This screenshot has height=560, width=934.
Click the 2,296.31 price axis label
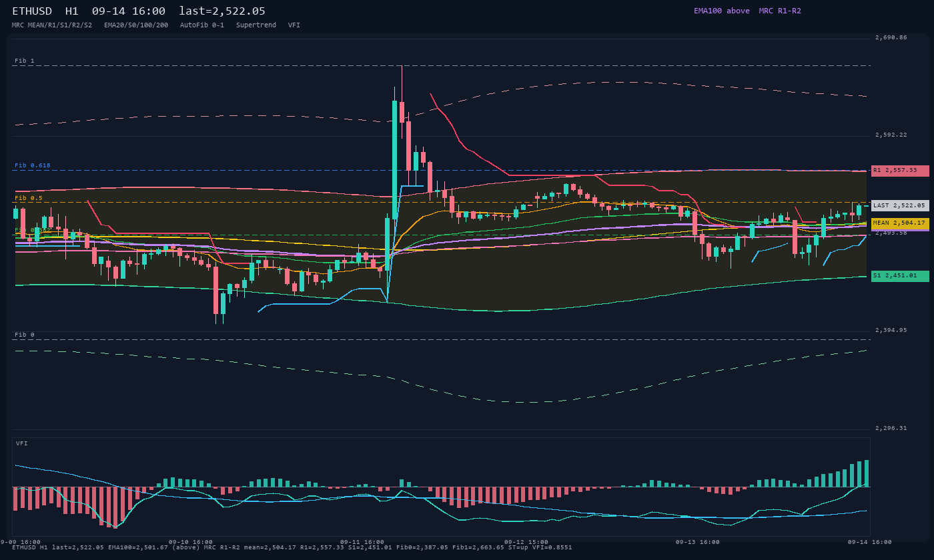click(x=891, y=428)
